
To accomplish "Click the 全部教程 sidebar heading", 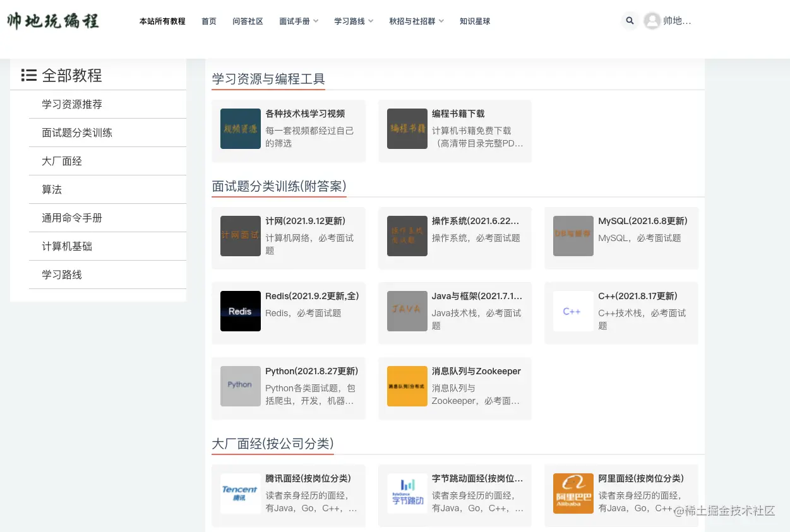I will (72, 76).
